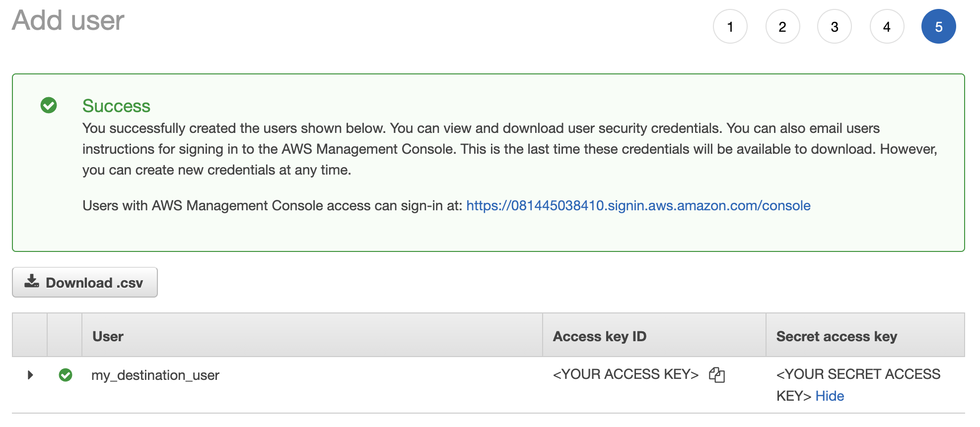
Task: Copy the access key ID with the copy icon
Action: [717, 375]
